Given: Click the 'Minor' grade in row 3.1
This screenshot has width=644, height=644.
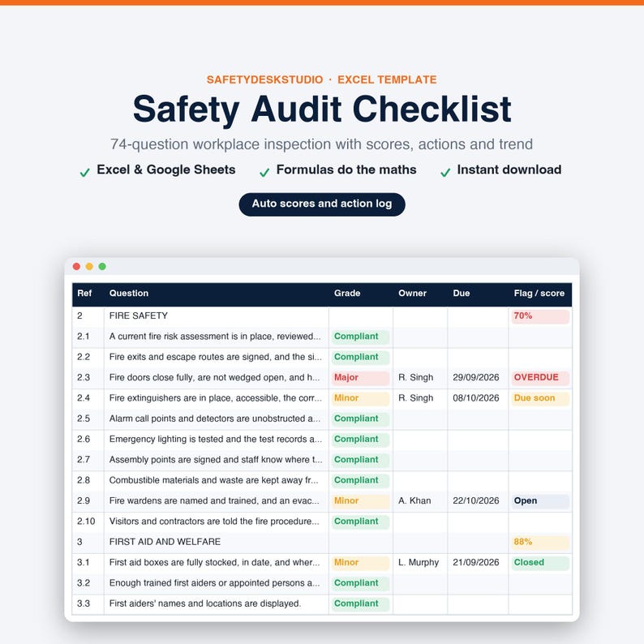Looking at the screenshot, I should pos(360,563).
